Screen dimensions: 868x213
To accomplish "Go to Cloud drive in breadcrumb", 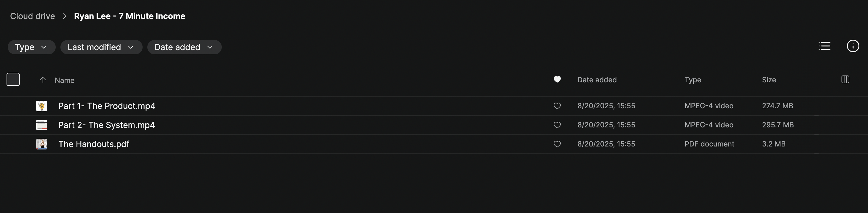I will point(32,16).
